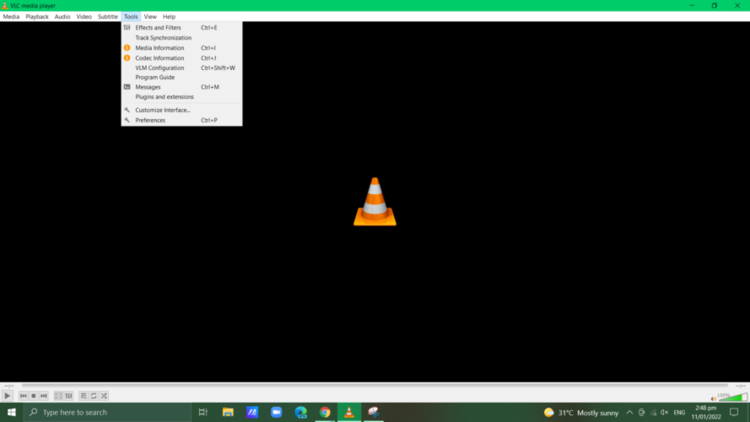Click the VLC taskbar icon
750x422 pixels.
click(349, 412)
